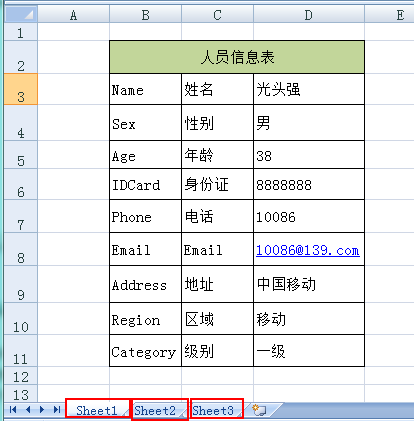Viewport: 414px width, 421px height.
Task: Open the Sheet3 tab
Action: pyautogui.click(x=213, y=410)
